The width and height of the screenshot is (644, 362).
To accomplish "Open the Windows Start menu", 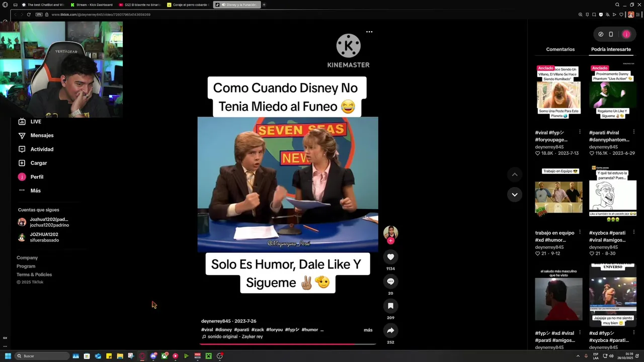I will coord(8,356).
